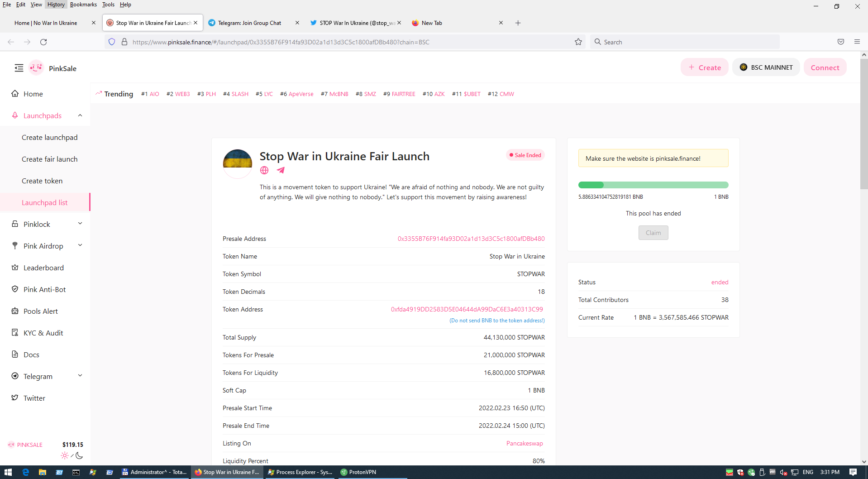Reload the page in Firefox
868x479 pixels.
click(x=43, y=42)
